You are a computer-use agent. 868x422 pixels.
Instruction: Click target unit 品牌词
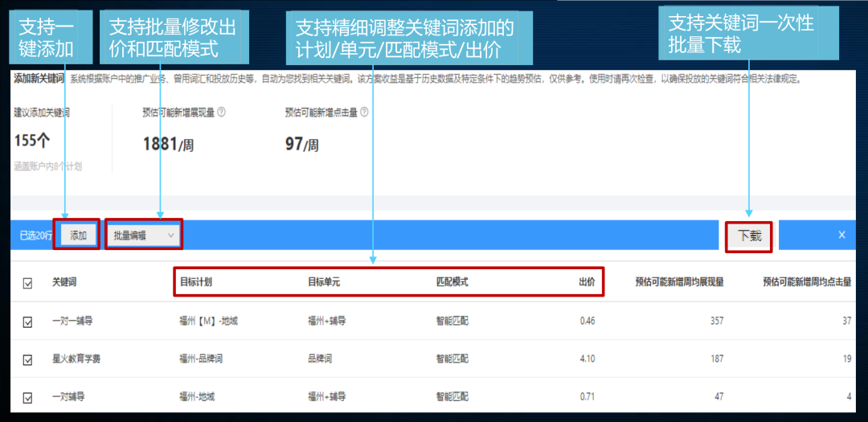point(319,358)
